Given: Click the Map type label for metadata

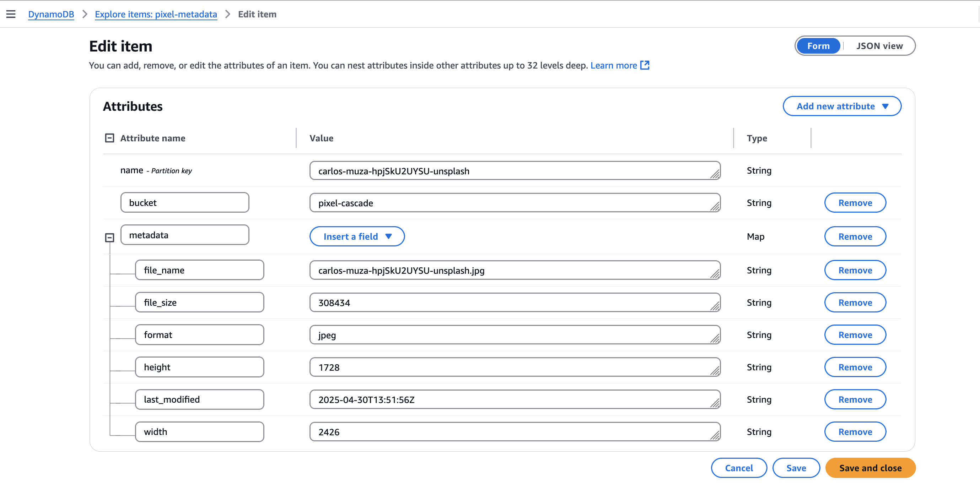Looking at the screenshot, I should [755, 236].
